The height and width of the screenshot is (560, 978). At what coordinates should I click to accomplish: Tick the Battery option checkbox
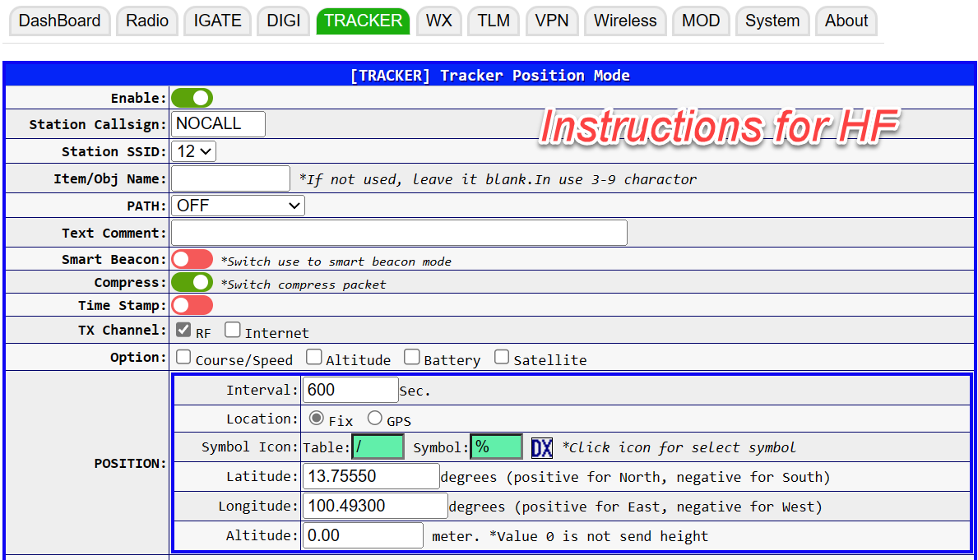point(412,357)
